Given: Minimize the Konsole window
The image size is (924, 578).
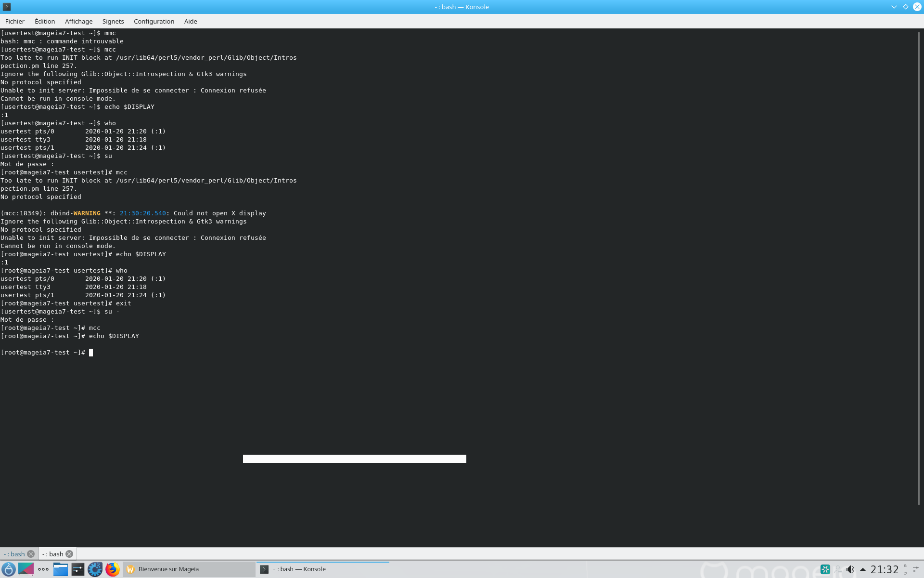Looking at the screenshot, I should click(894, 7).
